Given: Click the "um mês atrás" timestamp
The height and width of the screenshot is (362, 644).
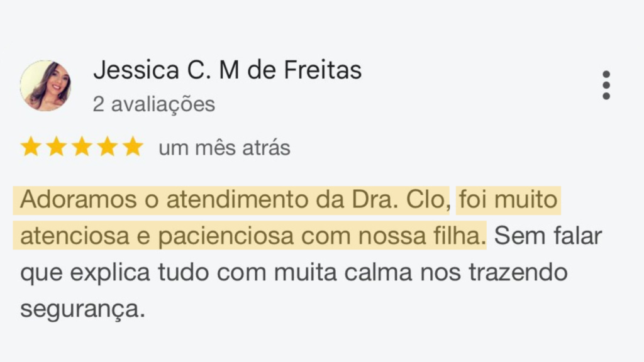Looking at the screenshot, I should pyautogui.click(x=224, y=148).
